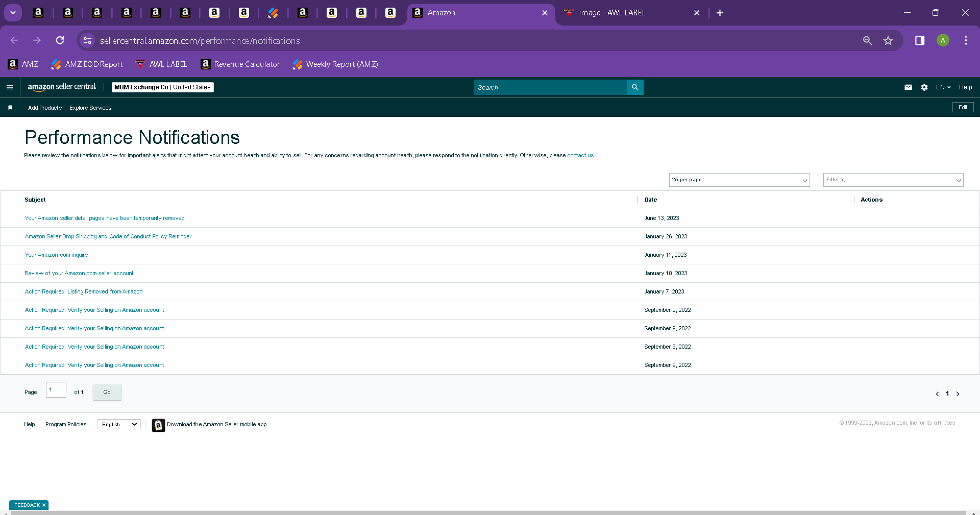The width and height of the screenshot is (980, 515).
Task: Open a new browser tab
Action: [720, 13]
